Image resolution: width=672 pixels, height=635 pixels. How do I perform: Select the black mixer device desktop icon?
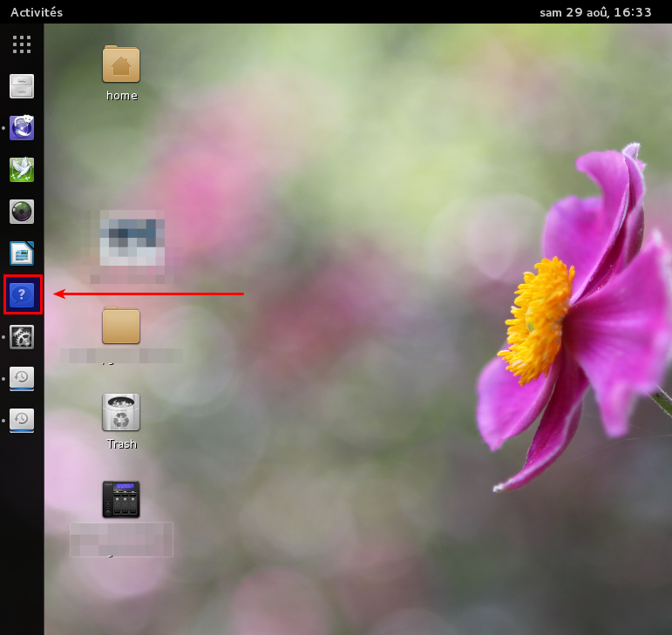[x=121, y=499]
